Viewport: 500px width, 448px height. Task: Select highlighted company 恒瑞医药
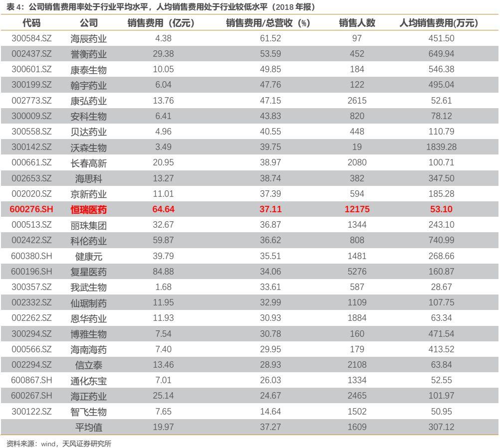pyautogui.click(x=89, y=209)
